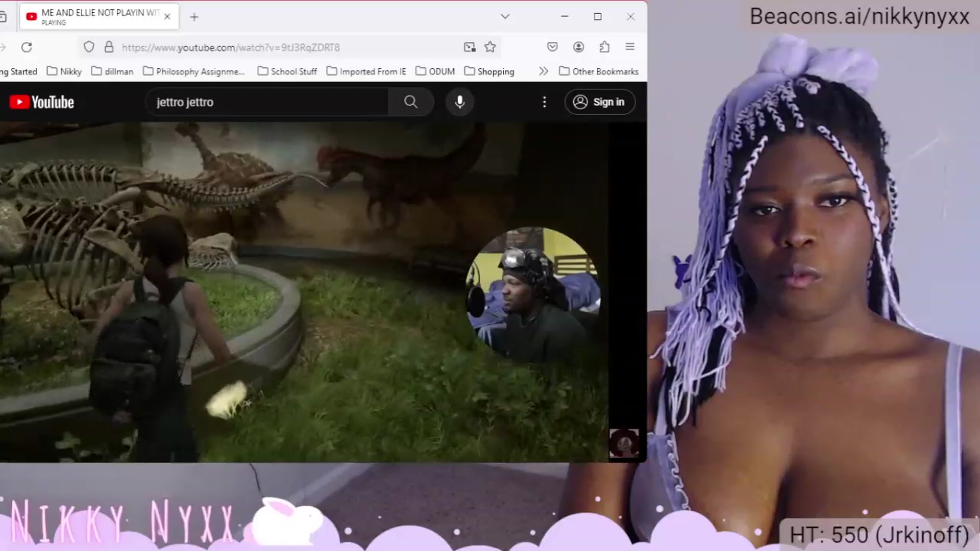
Task: Open the School Stuff bookmarks folder
Action: click(287, 71)
